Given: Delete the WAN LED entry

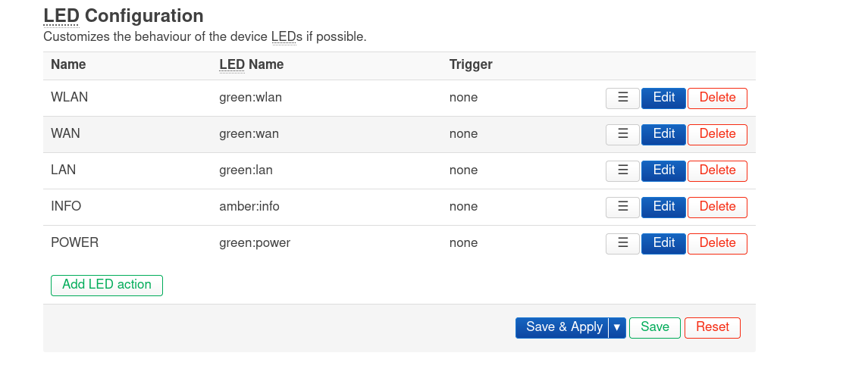Looking at the screenshot, I should pyautogui.click(x=717, y=135).
